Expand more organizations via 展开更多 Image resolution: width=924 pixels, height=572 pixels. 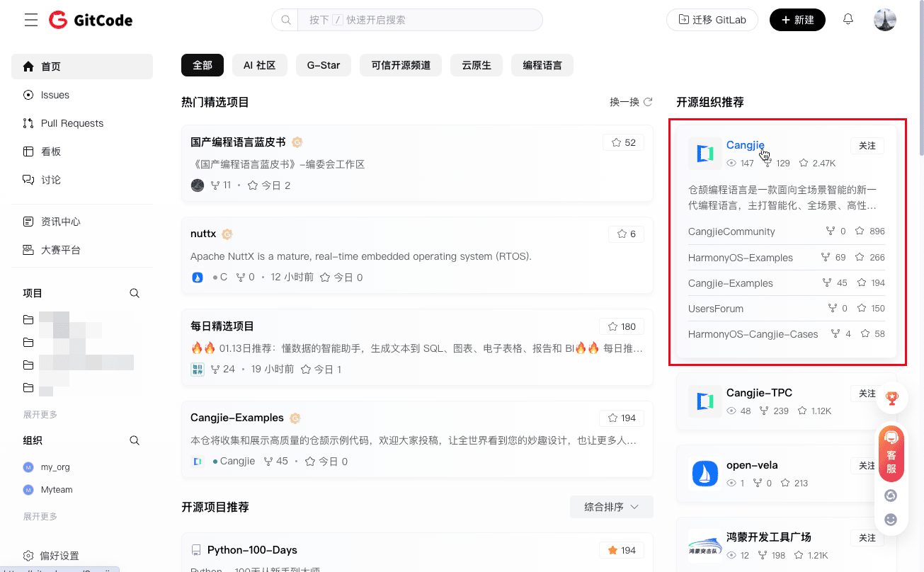click(40, 517)
